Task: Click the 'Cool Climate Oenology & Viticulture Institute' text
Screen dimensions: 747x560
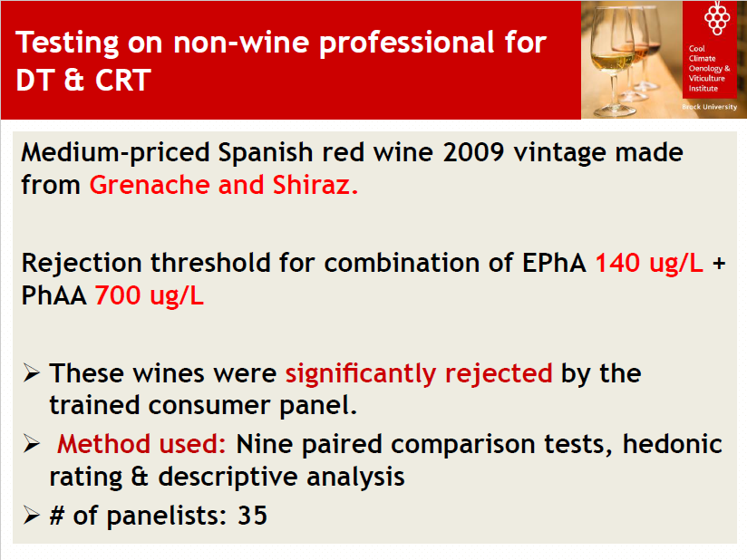Action: tap(709, 68)
